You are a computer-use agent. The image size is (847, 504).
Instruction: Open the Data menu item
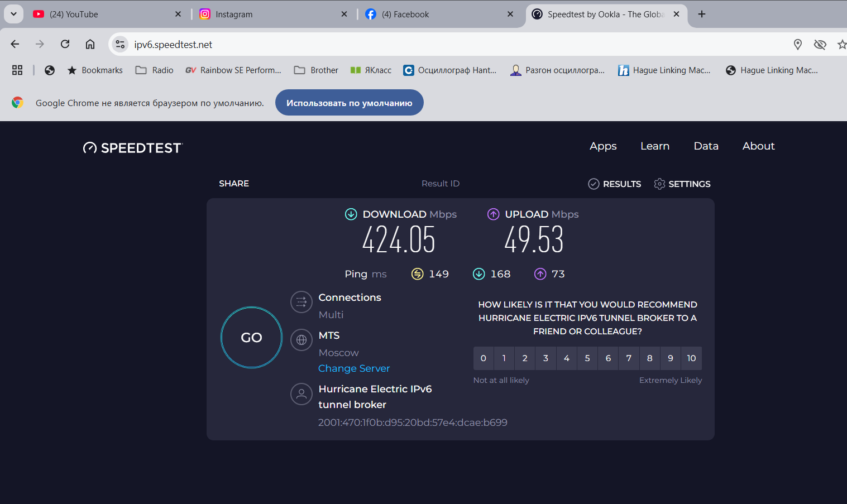click(706, 146)
